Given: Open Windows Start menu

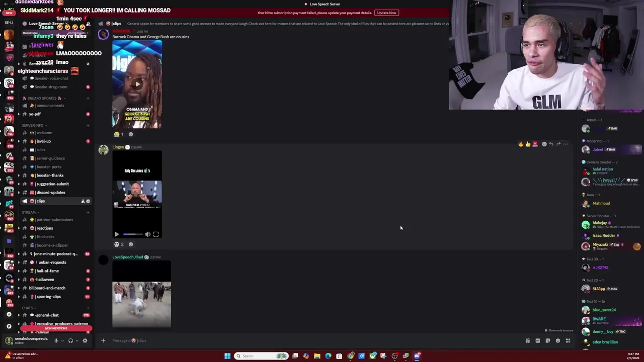Looking at the screenshot, I should [x=227, y=356].
